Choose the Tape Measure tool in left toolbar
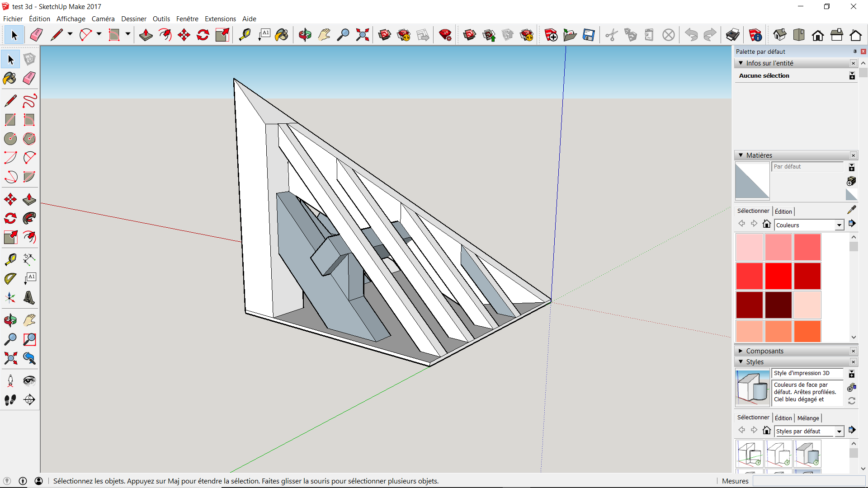The width and height of the screenshot is (868, 488). 10,259
